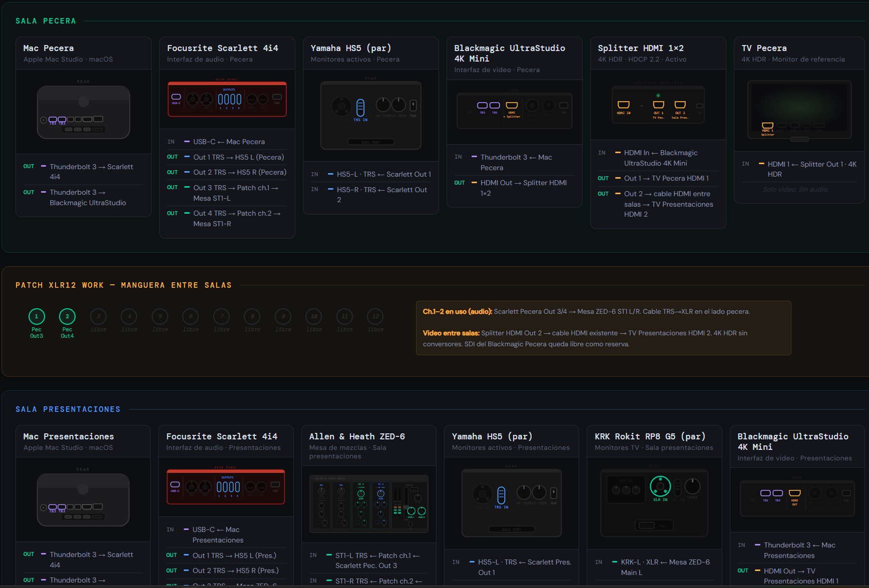Click the headphone jack on Mac Pecera
This screenshot has width=869, height=588.
tap(44, 120)
